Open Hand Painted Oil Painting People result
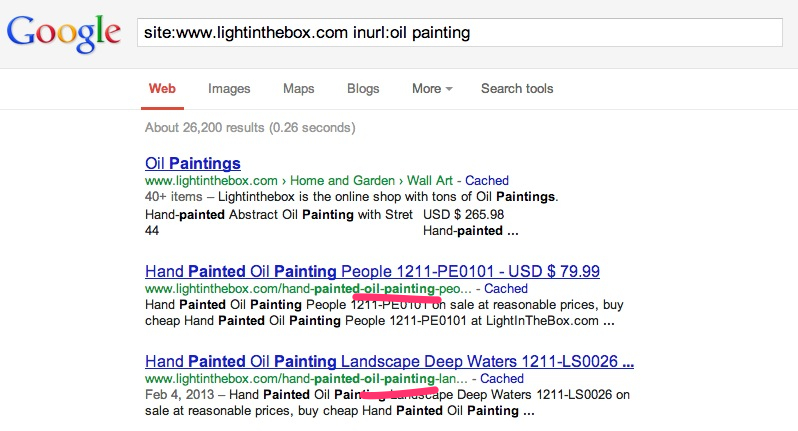The image size is (798, 431). [372, 271]
